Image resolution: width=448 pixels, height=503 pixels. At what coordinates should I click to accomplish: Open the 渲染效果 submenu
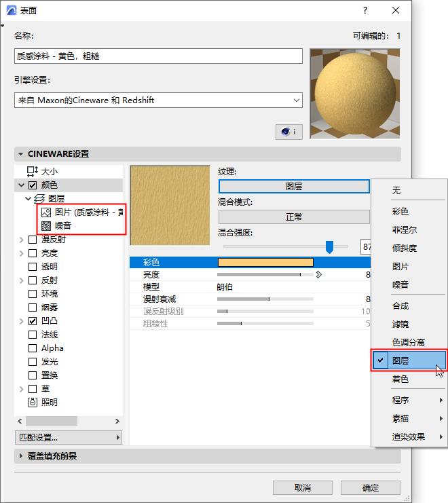tap(409, 437)
